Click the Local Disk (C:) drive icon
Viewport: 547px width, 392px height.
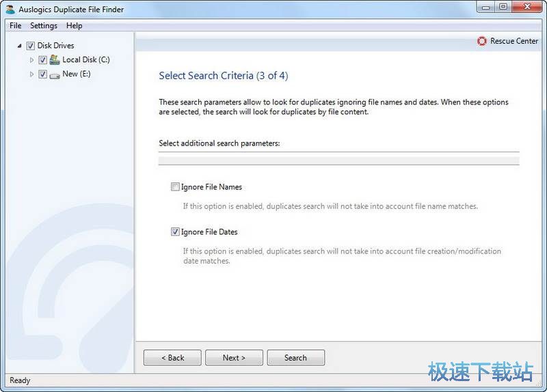coord(55,59)
